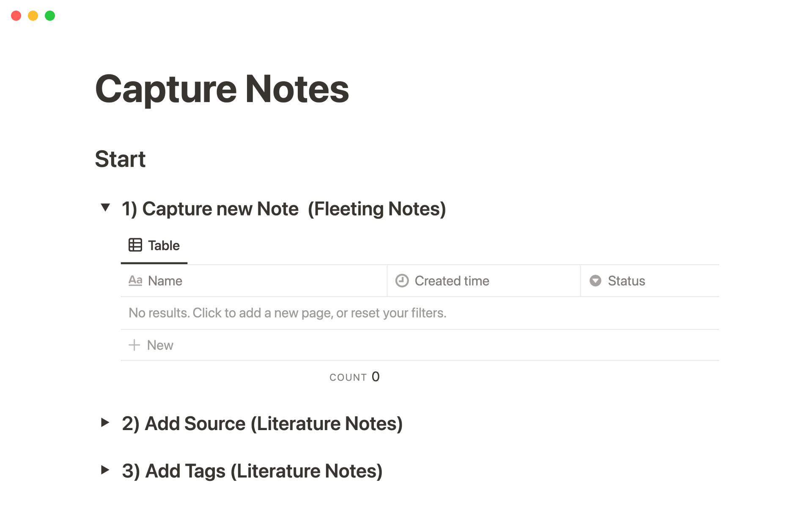This screenshot has height=508, width=812.
Task: Open the Name column header text
Action: pos(165,281)
